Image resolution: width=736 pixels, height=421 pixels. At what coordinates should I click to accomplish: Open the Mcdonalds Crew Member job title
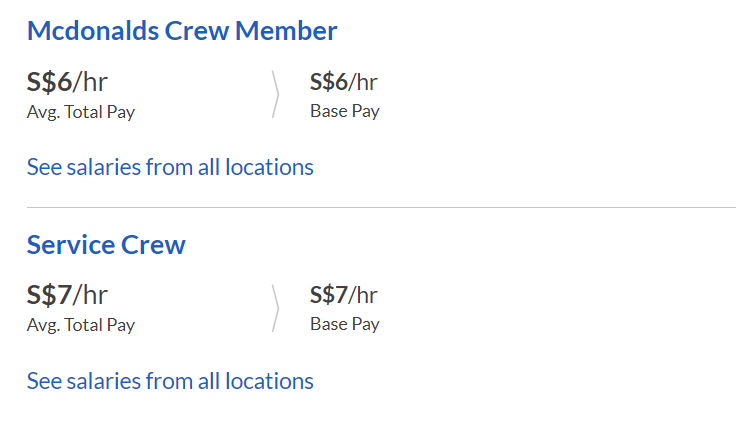click(x=181, y=31)
